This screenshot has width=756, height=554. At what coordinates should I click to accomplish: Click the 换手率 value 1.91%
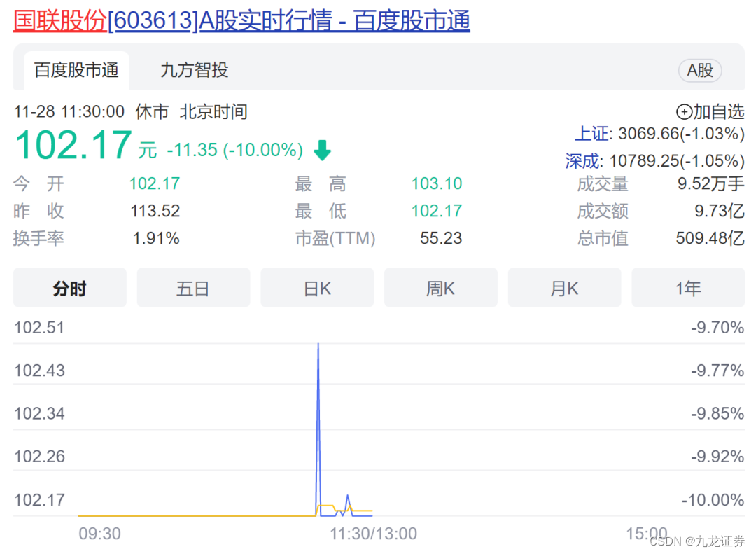pyautogui.click(x=156, y=238)
